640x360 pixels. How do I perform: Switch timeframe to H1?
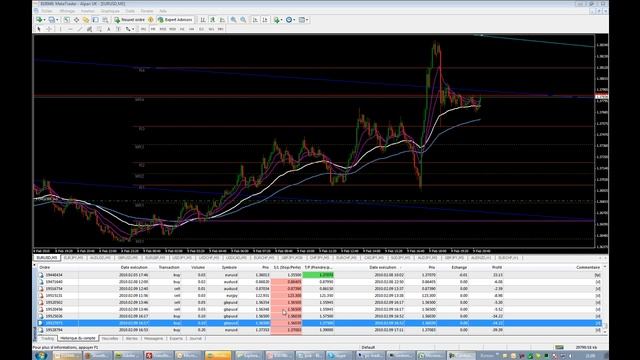click(182, 29)
